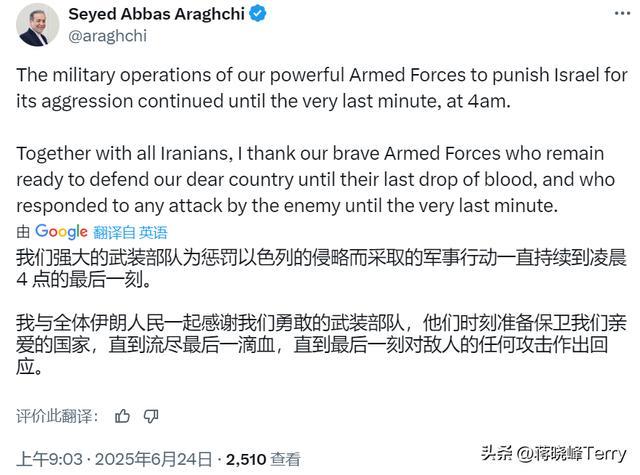Open the three-dot more options menu

click(x=622, y=13)
